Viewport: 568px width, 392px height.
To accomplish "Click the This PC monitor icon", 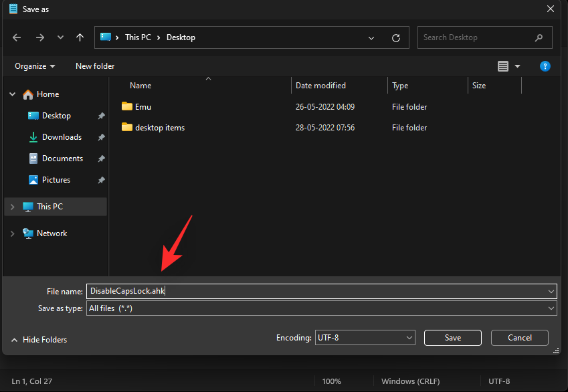I will (28, 207).
